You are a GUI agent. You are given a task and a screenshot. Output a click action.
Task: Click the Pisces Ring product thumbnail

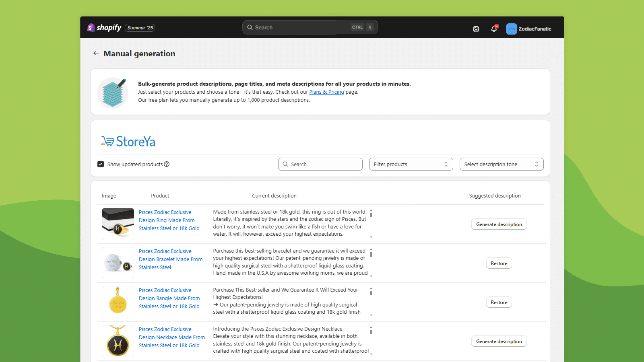[x=118, y=224]
